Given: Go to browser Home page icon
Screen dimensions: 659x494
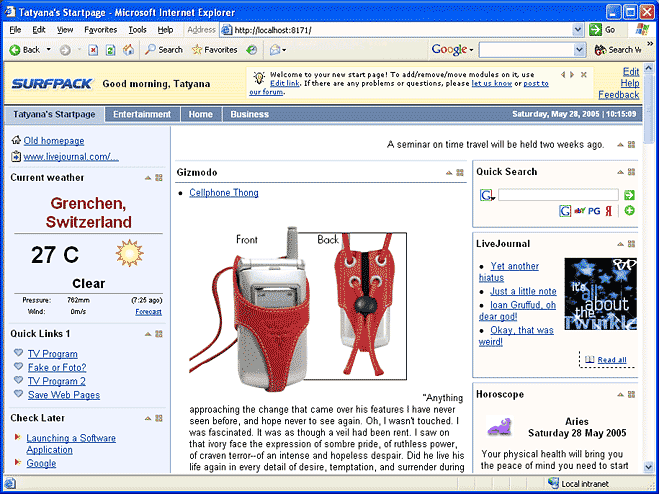Looking at the screenshot, I should [x=128, y=50].
